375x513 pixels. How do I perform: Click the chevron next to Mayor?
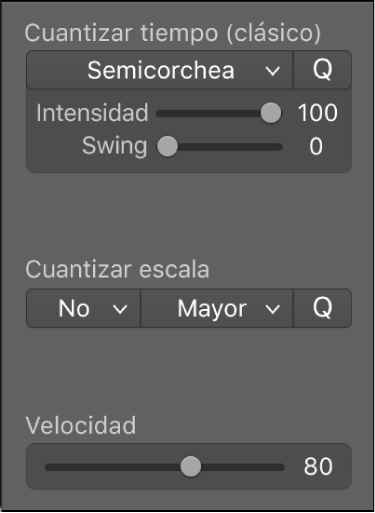273,309
